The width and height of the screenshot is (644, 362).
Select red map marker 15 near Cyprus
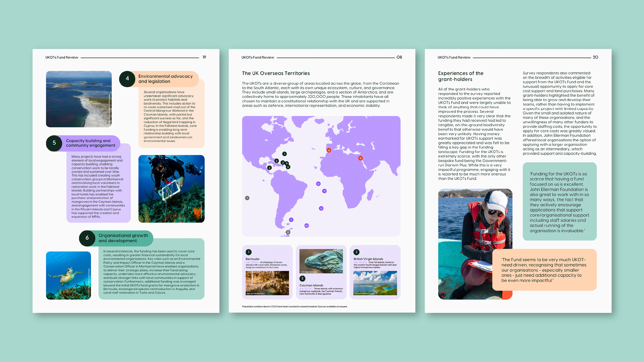click(x=360, y=158)
